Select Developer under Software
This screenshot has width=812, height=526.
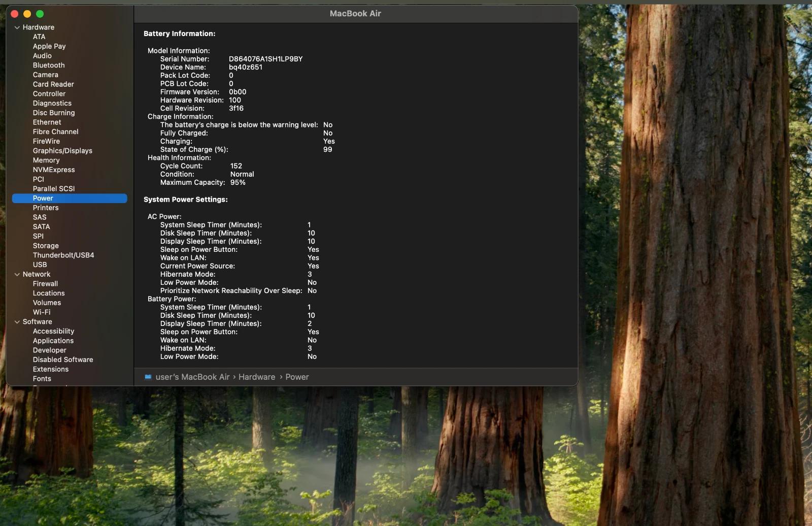(x=50, y=350)
